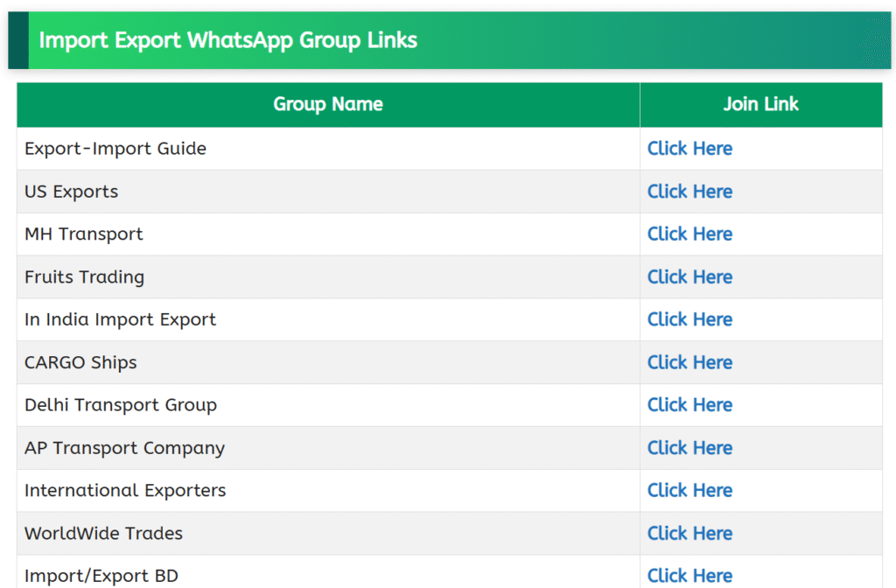Viewport: 896px width, 588px height.
Task: Select the 'Import/Export BD' text
Action: pos(101,576)
